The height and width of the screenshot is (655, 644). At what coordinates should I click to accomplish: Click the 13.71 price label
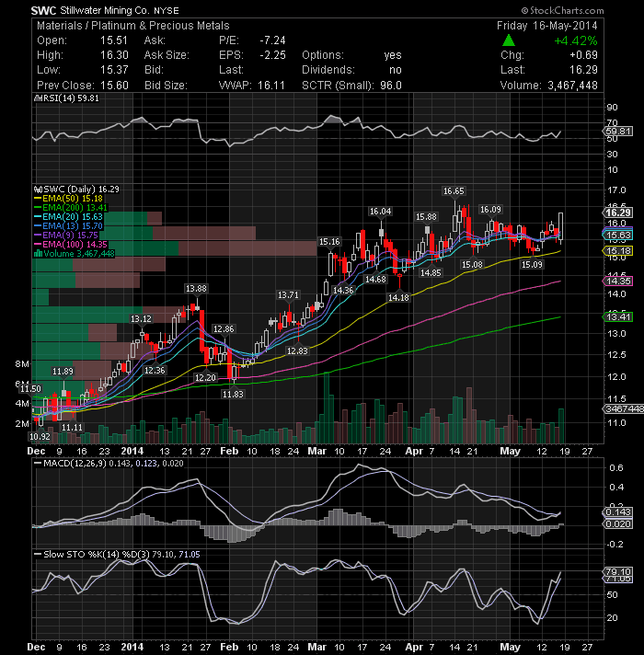pyautogui.click(x=288, y=295)
